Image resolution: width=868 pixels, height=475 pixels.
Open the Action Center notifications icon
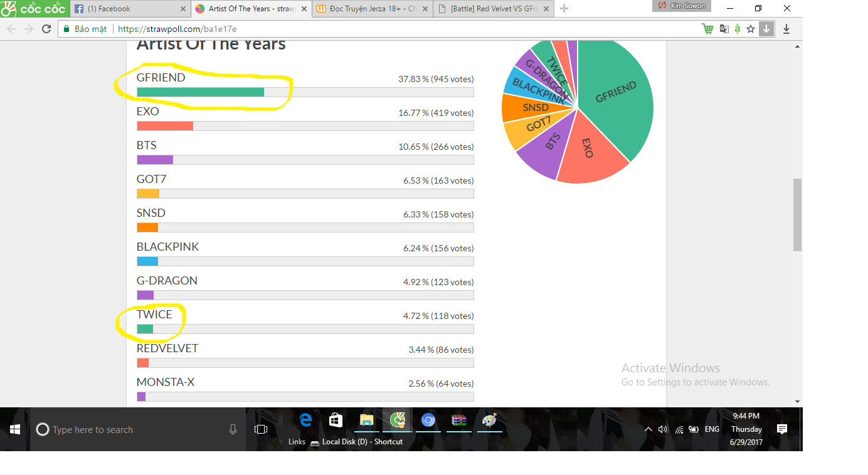click(x=782, y=429)
